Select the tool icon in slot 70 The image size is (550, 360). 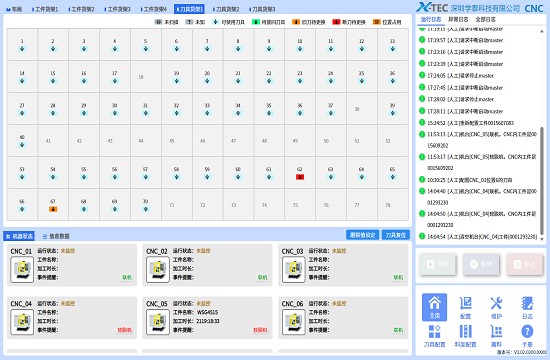(146, 209)
